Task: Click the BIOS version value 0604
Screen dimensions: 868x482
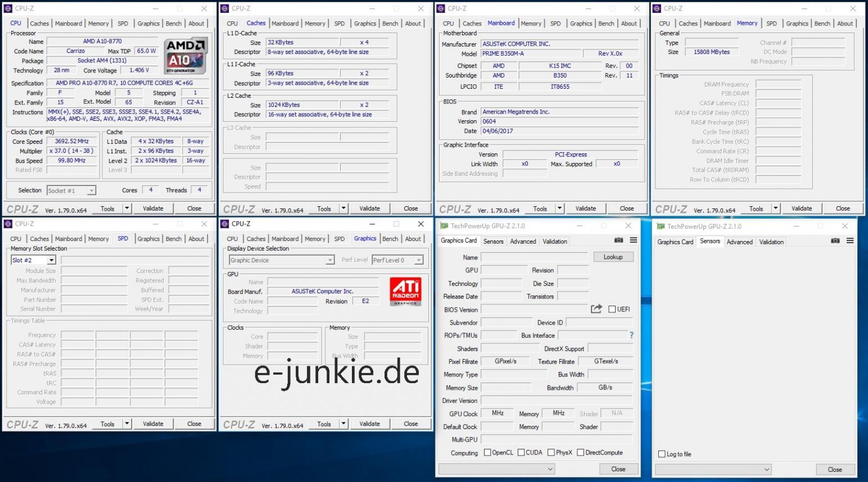Action: point(559,121)
